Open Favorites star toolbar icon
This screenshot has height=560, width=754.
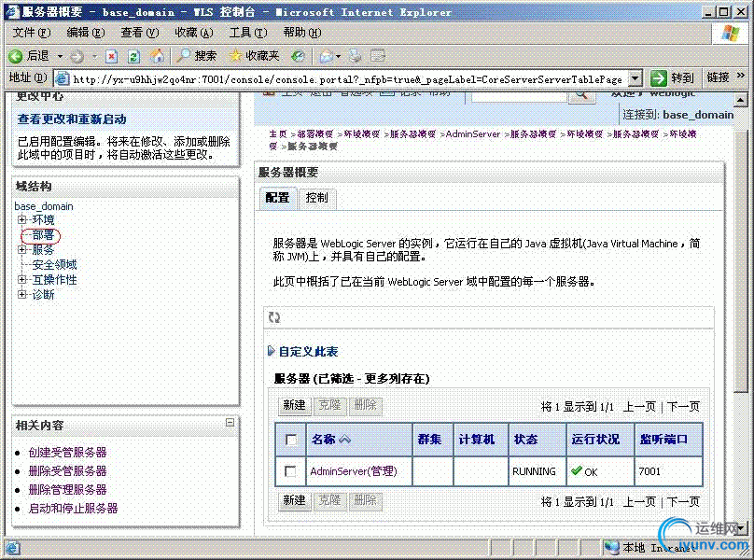(x=235, y=56)
